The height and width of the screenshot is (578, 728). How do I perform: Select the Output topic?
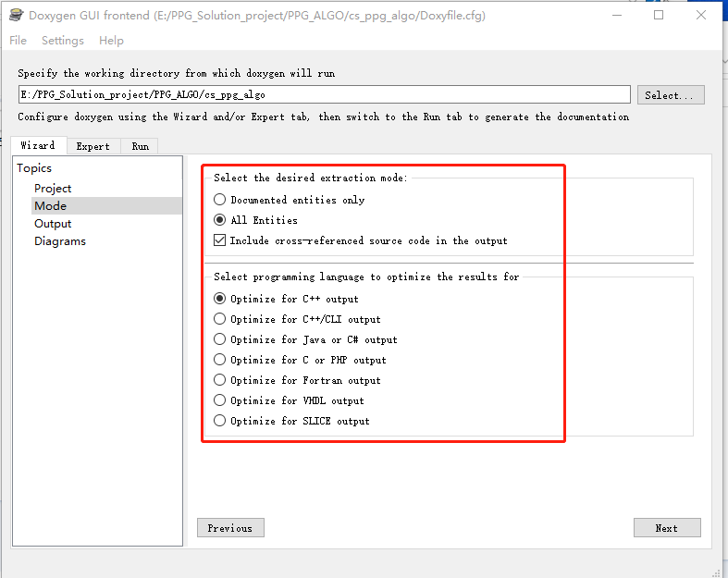pos(53,224)
